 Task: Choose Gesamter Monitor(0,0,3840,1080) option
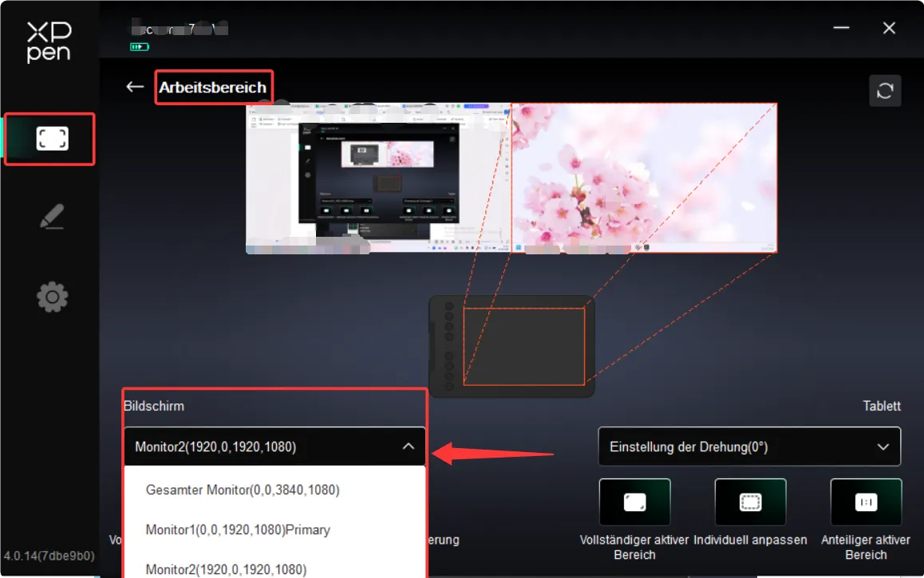tap(274, 490)
